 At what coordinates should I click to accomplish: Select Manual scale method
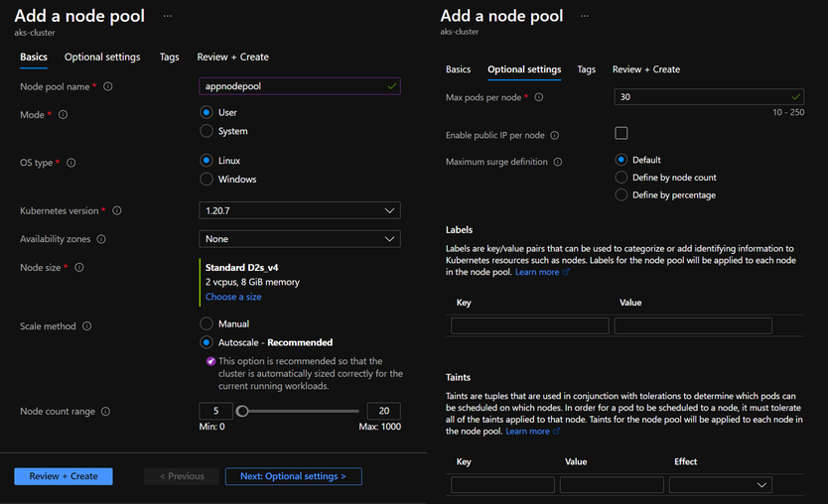pyautogui.click(x=207, y=323)
